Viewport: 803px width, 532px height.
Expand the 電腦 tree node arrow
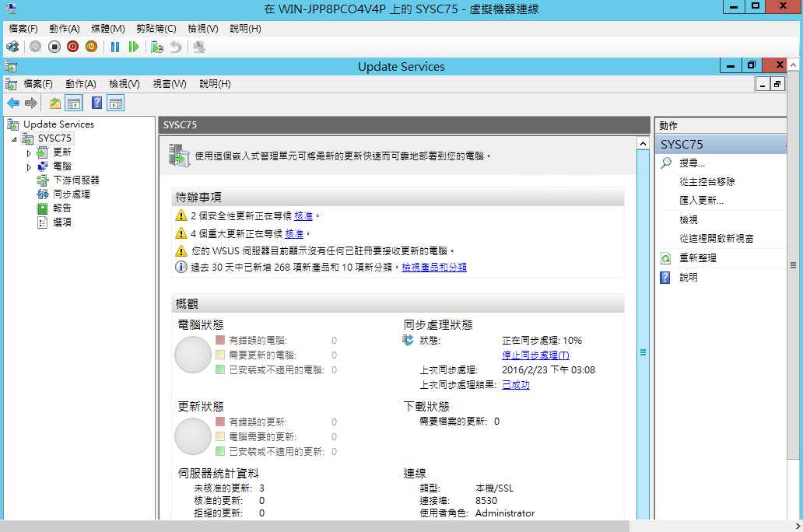[x=29, y=167]
